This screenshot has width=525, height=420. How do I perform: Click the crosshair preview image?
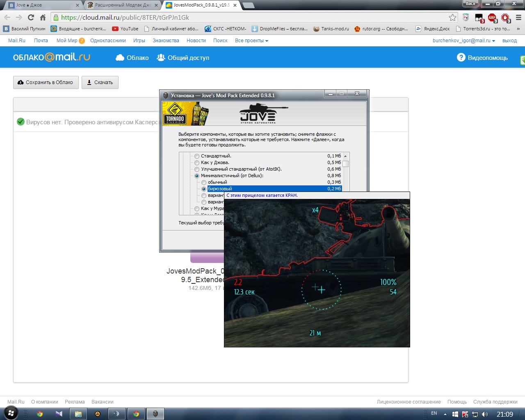coord(317,273)
